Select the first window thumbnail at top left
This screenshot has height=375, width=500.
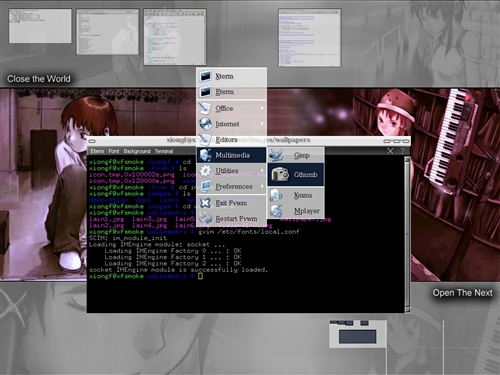pyautogui.click(x=40, y=26)
